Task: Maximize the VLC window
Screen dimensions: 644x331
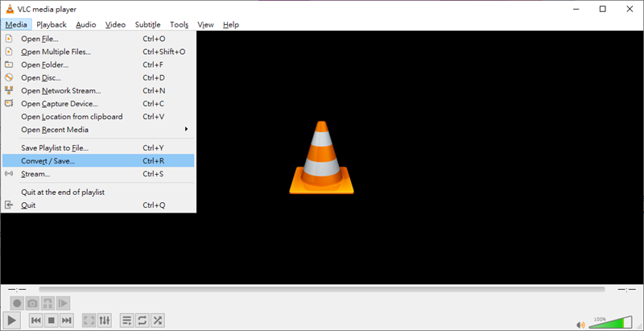Action: click(602, 9)
